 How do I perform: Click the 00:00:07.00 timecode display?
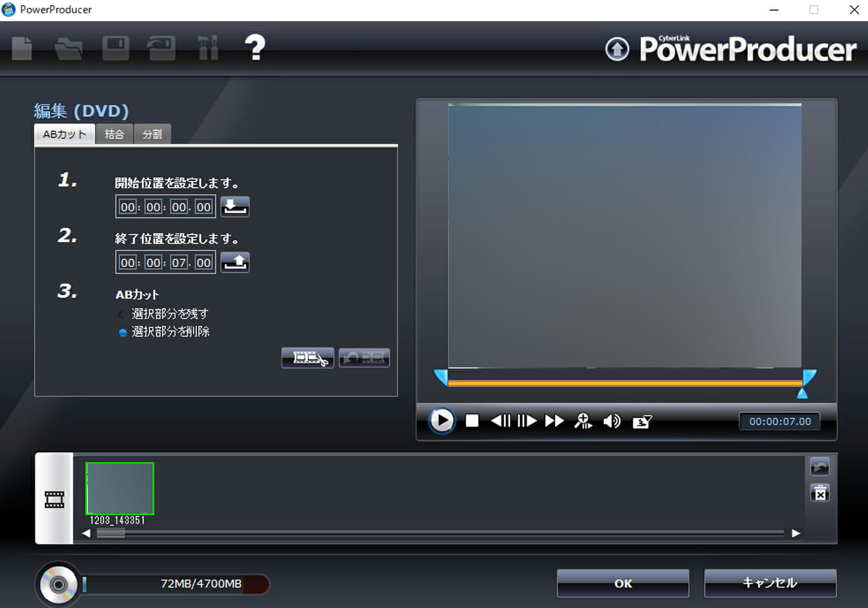pyautogui.click(x=780, y=422)
